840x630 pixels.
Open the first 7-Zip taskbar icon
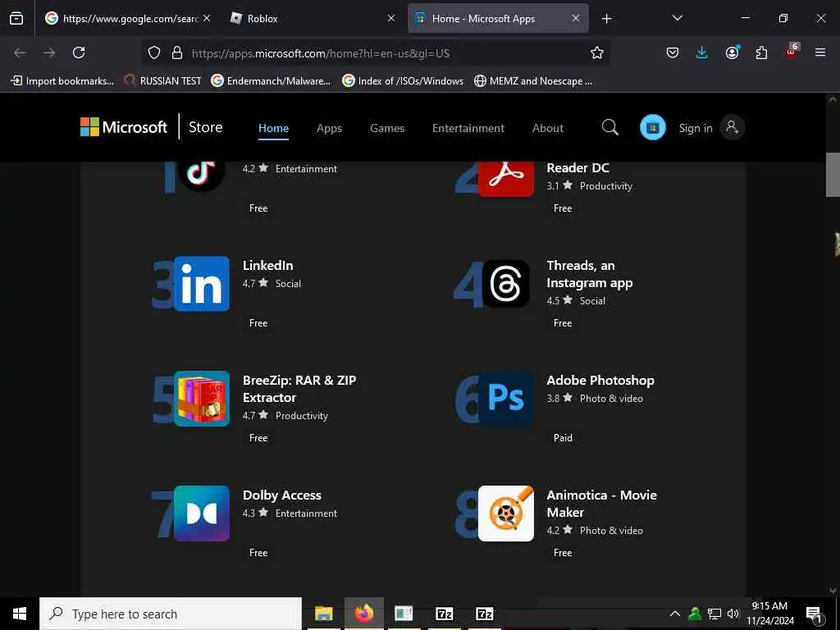pos(444,614)
